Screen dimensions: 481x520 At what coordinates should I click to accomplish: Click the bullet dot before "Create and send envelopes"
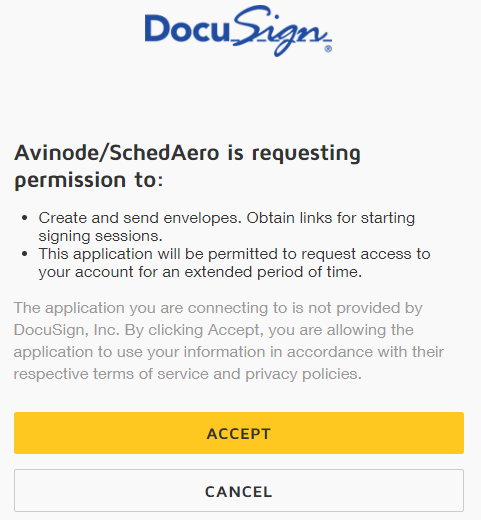24,218
